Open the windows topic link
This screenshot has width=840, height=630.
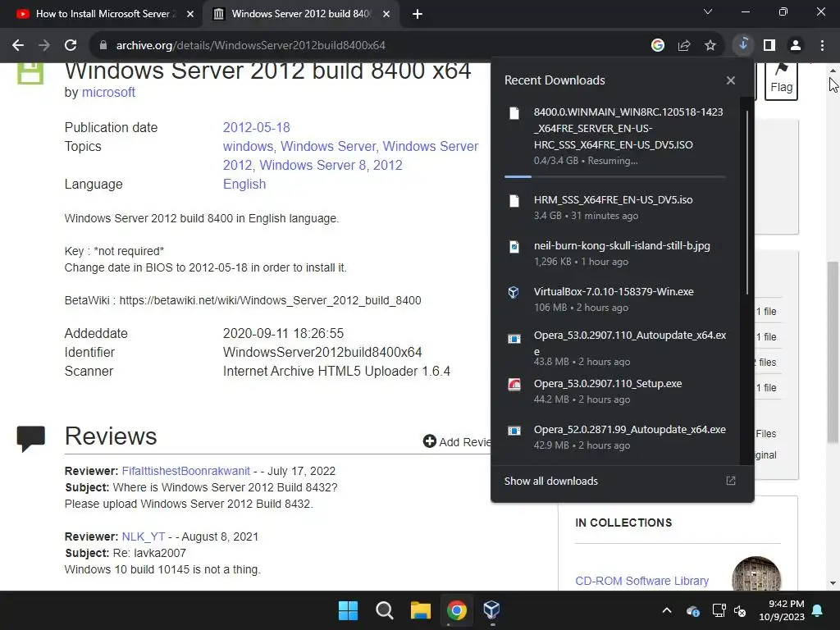click(x=248, y=146)
